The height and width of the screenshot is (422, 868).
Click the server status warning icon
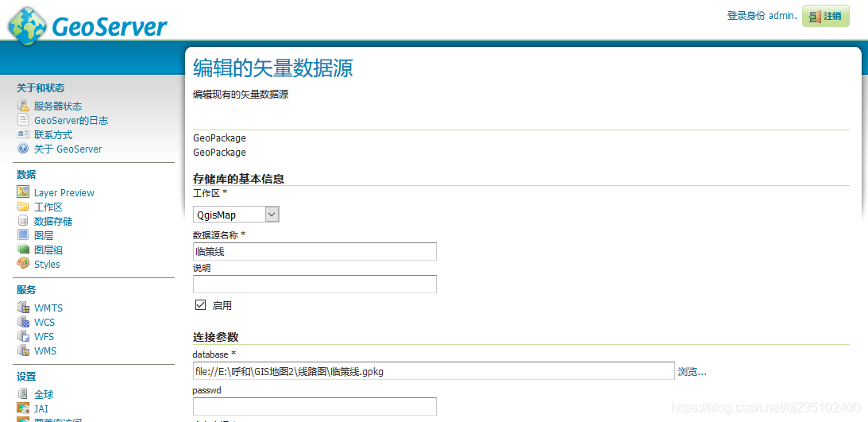pyautogui.click(x=23, y=106)
